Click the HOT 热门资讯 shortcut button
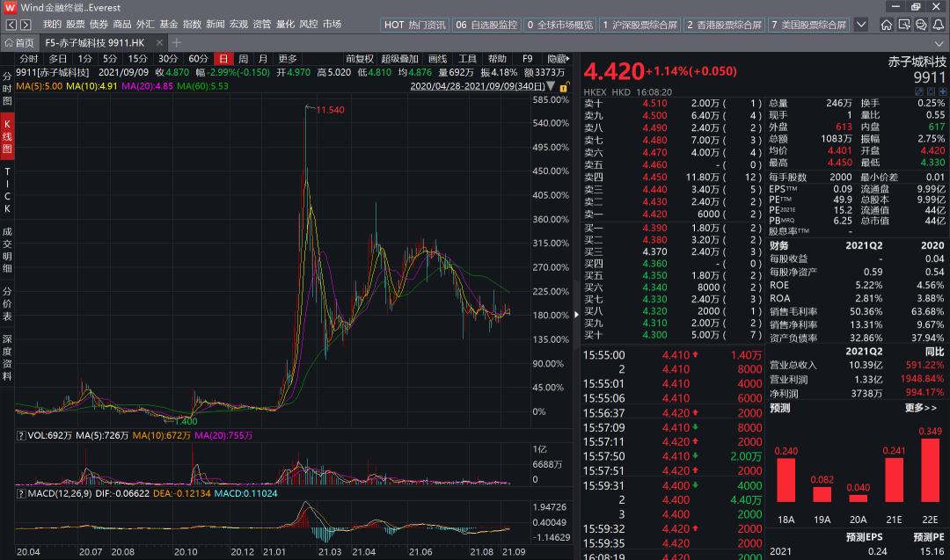The image size is (950, 560). click(415, 25)
